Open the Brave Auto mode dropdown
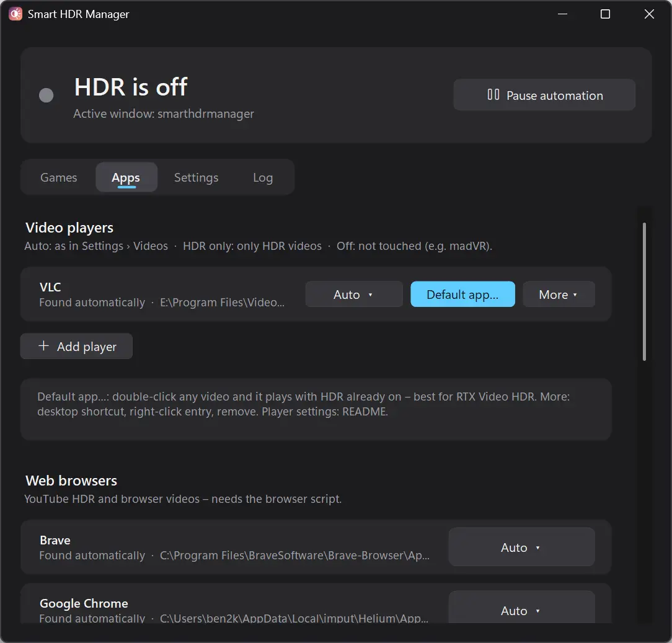 pyautogui.click(x=521, y=548)
